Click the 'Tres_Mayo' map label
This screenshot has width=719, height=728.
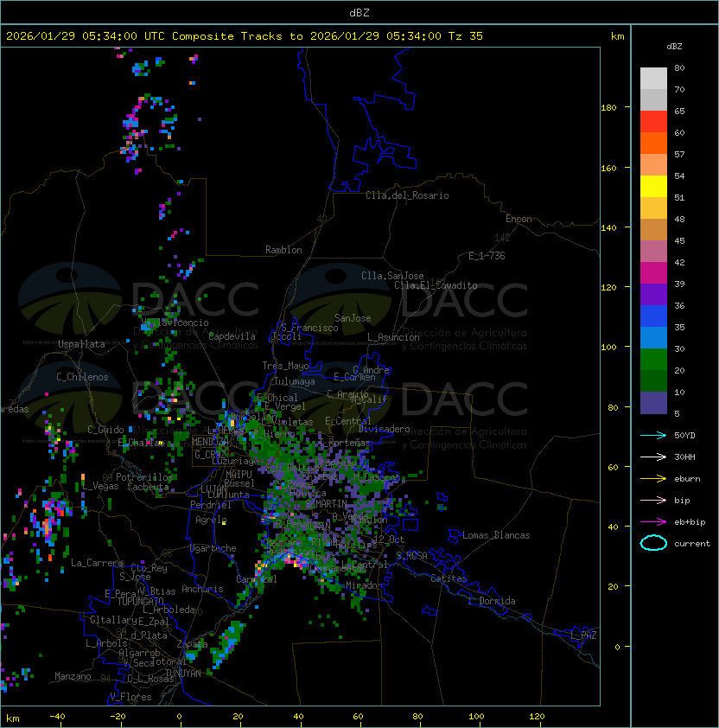coord(285,366)
